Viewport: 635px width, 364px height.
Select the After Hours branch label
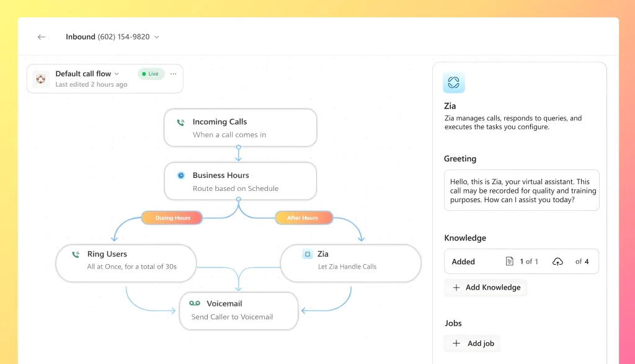[303, 218]
